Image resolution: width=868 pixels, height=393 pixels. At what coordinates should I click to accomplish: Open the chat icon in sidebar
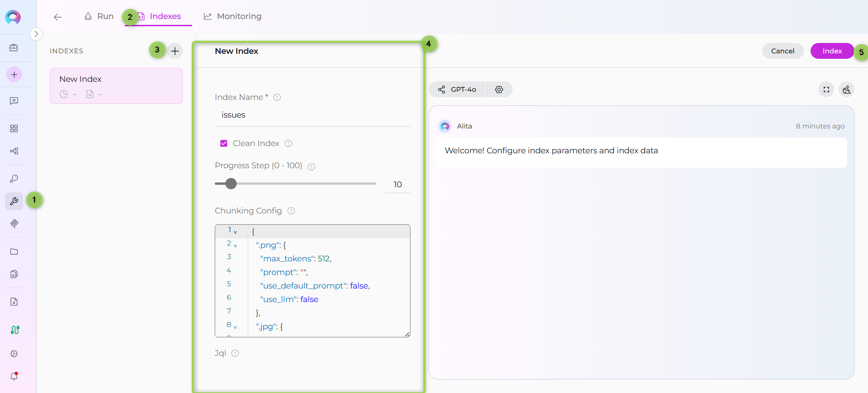coord(14,101)
